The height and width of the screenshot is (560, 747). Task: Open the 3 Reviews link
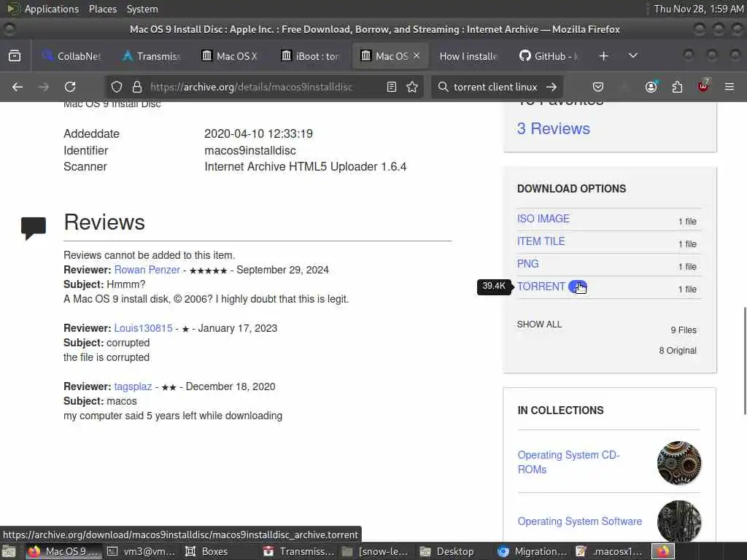coord(553,128)
